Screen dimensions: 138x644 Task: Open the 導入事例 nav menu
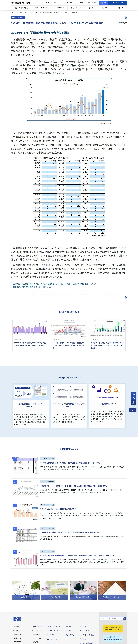(91, 8)
